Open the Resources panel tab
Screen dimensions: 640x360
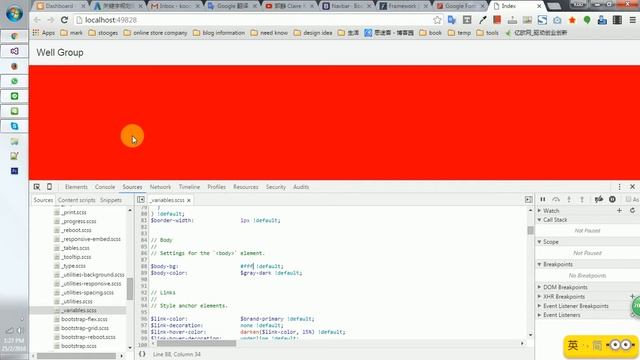click(x=246, y=187)
